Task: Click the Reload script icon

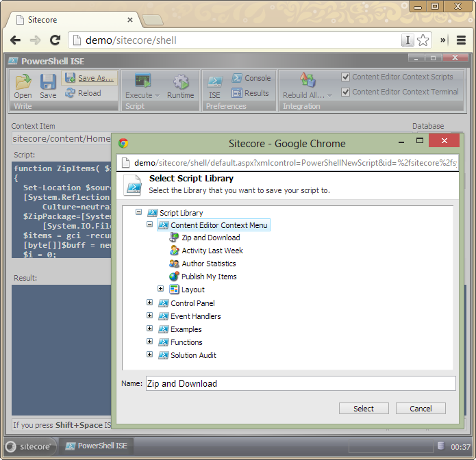Action: pyautogui.click(x=70, y=93)
